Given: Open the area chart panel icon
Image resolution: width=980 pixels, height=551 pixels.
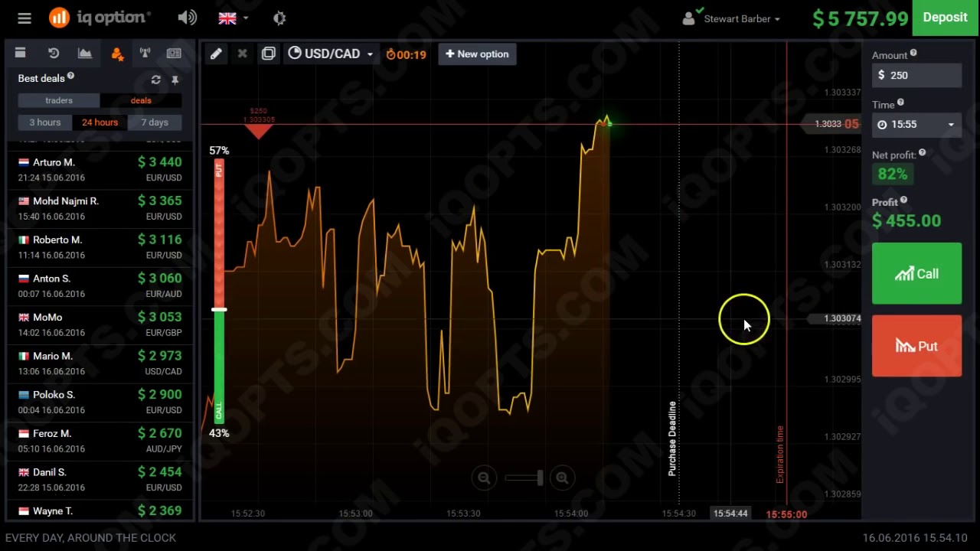Looking at the screenshot, I should pyautogui.click(x=85, y=53).
